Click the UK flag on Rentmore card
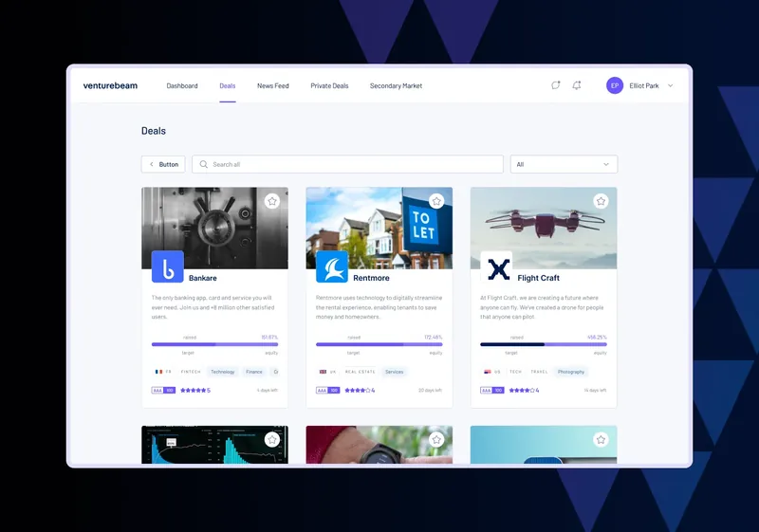Viewport: 759px width, 532px height. point(323,372)
